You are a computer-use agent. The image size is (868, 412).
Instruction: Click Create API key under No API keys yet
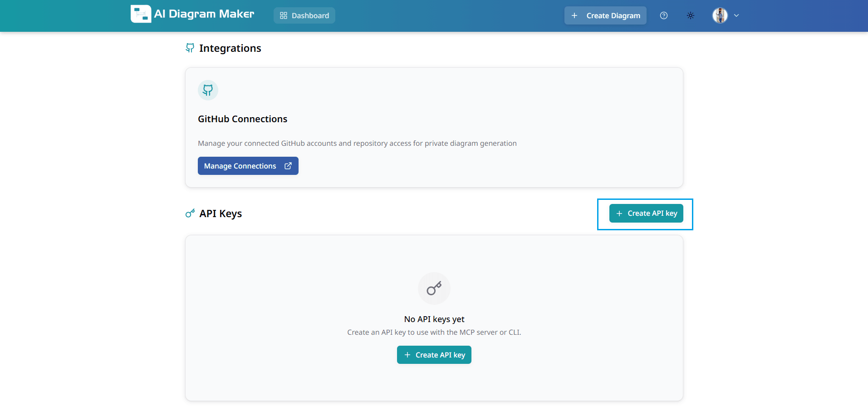pyautogui.click(x=434, y=355)
